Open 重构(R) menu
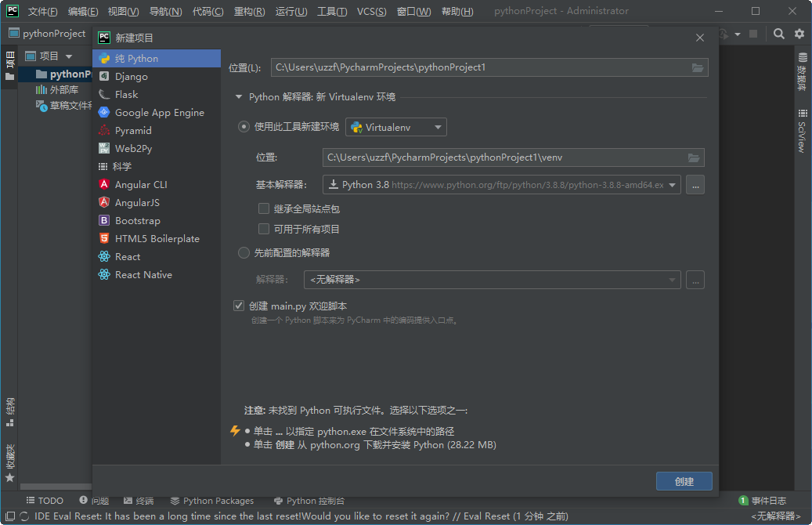The width and height of the screenshot is (812, 525). 249,11
